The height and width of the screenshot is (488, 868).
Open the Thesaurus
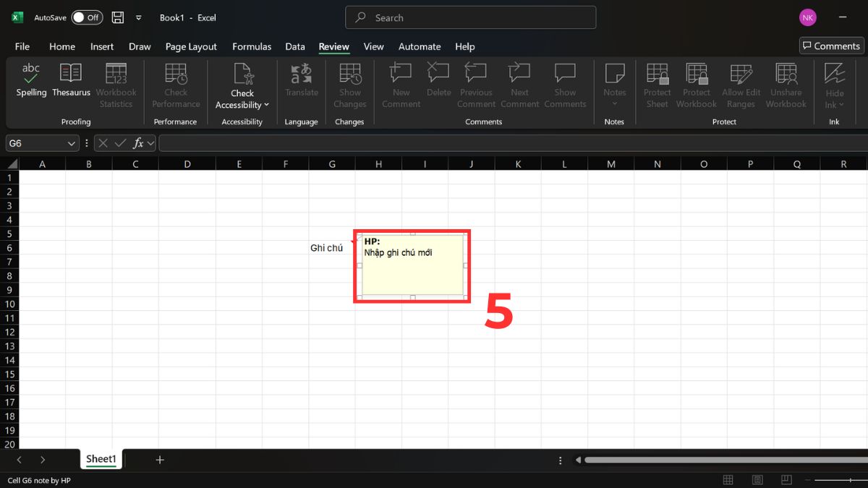(x=70, y=81)
